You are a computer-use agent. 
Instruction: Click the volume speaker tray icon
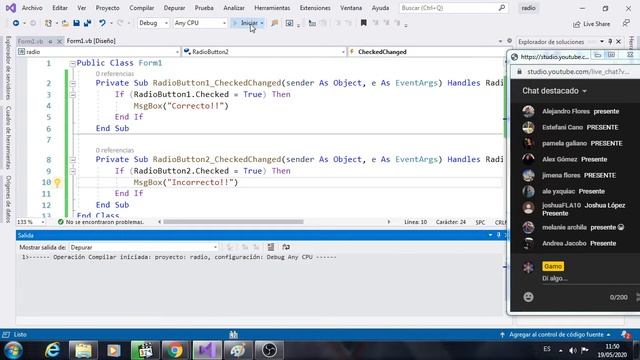point(573,350)
